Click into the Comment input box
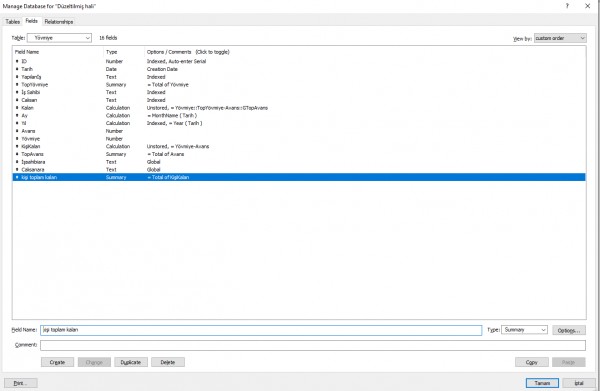600x391 pixels. click(313, 345)
